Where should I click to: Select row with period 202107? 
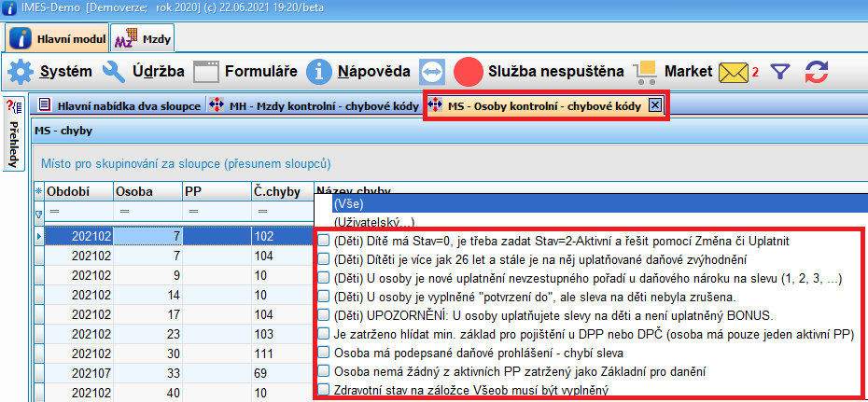click(174, 374)
